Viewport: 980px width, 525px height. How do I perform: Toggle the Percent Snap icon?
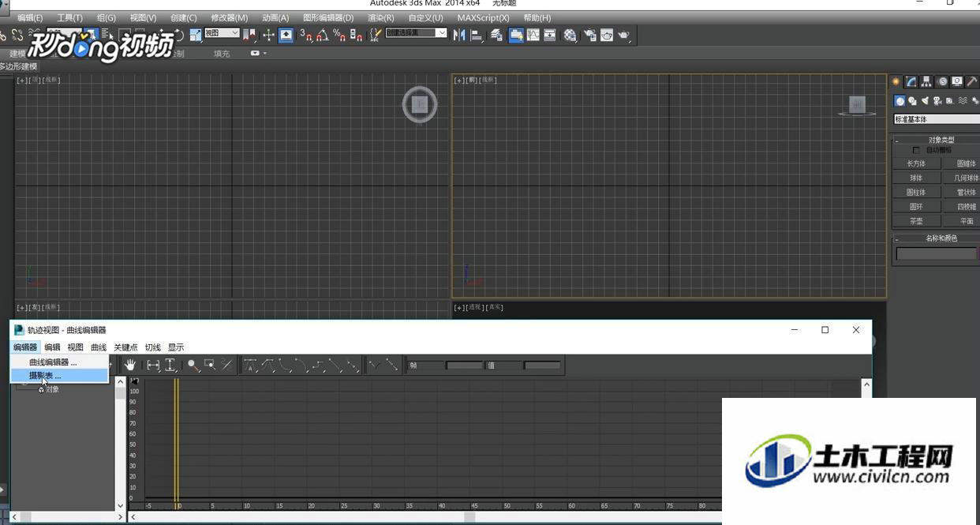pos(339,35)
